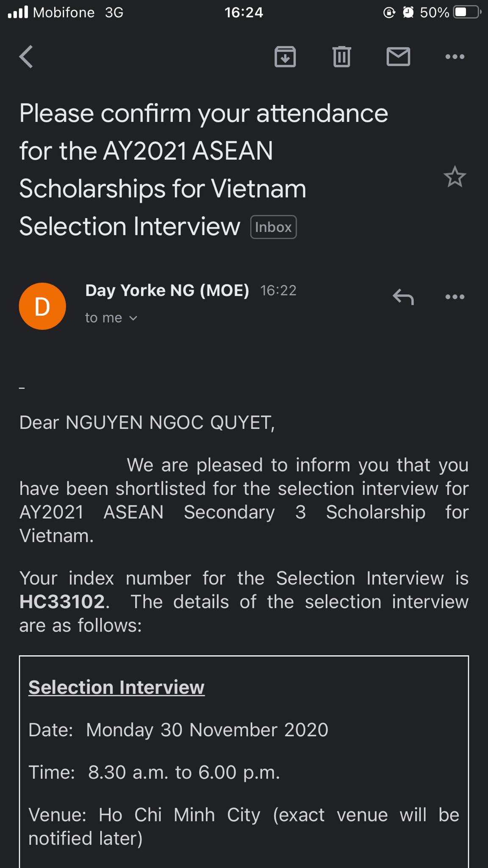The image size is (488, 868).
Task: Open top toolbar more options menu
Action: (455, 57)
